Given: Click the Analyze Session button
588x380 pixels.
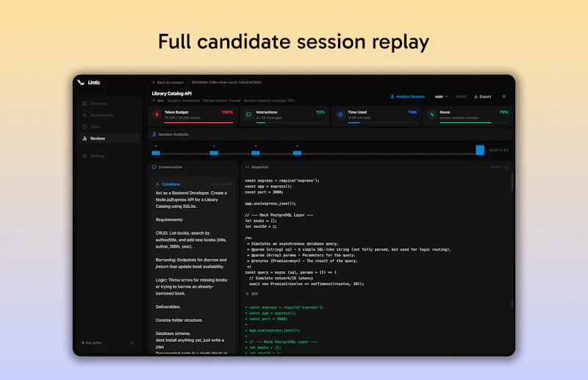Looking at the screenshot, I should click(x=407, y=96).
